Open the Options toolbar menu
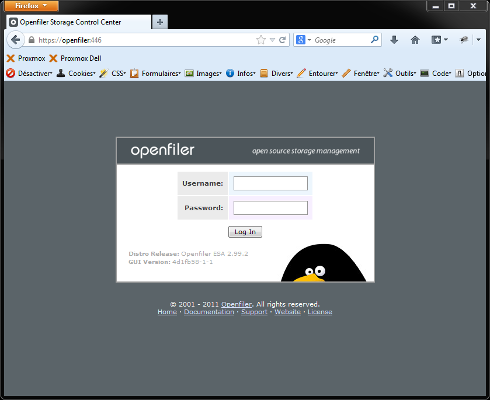Image resolution: width=490 pixels, height=400 pixels. (470, 73)
